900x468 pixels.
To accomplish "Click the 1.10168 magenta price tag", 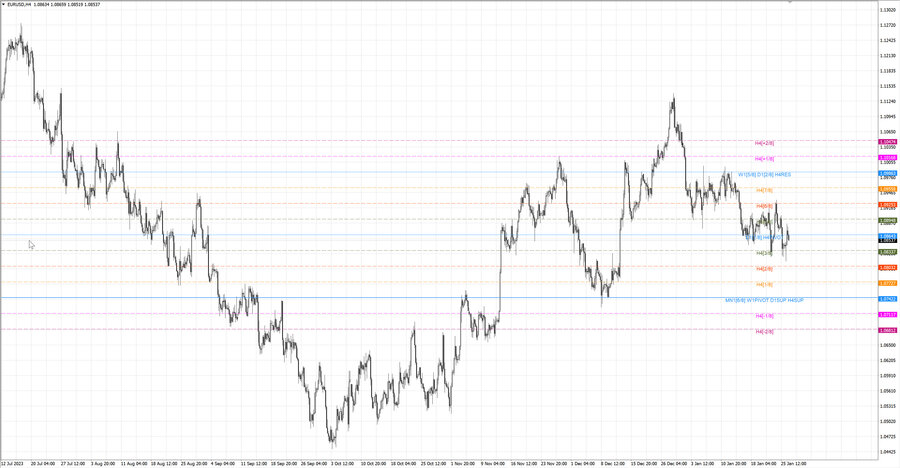I will click(x=888, y=157).
